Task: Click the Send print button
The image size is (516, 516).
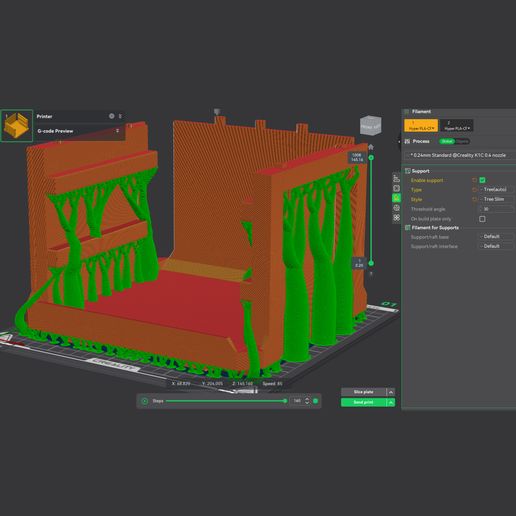Action: point(363,402)
